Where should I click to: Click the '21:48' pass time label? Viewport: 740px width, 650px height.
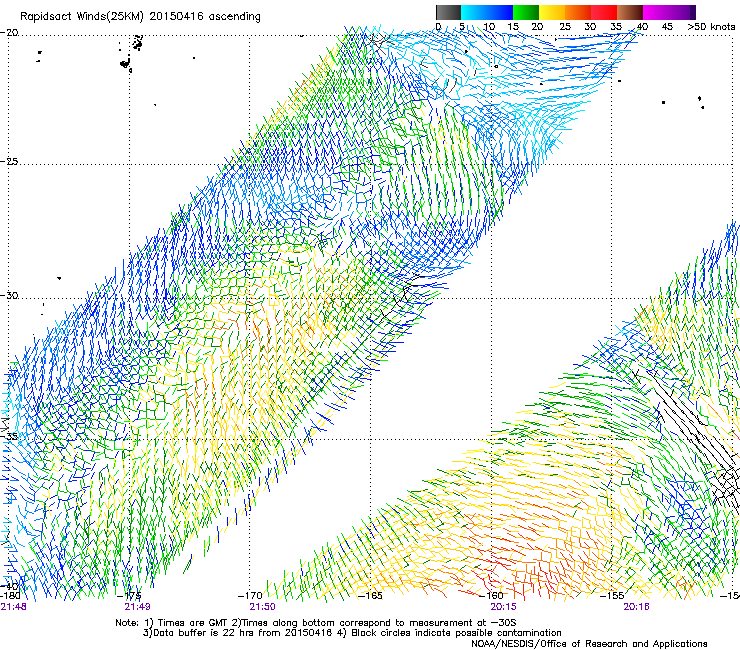(x=13, y=607)
